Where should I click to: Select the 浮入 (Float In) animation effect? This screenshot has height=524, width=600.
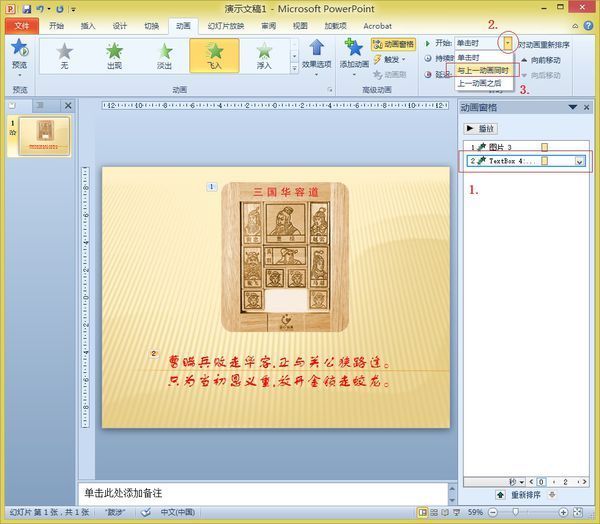[x=264, y=56]
